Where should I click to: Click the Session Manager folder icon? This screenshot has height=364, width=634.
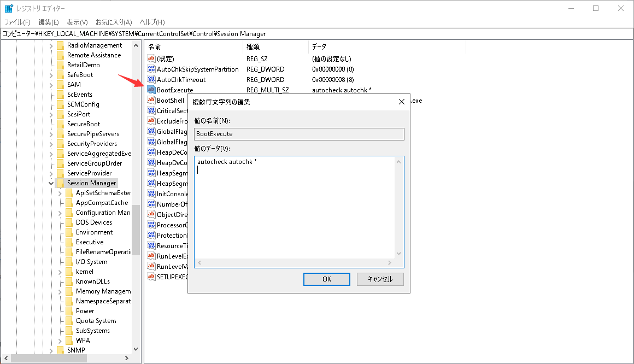(61, 183)
